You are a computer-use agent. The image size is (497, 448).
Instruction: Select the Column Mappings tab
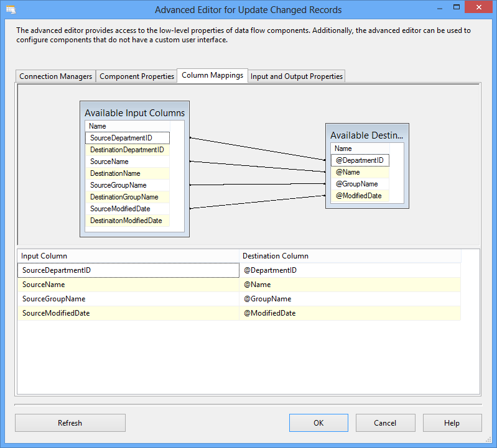212,76
